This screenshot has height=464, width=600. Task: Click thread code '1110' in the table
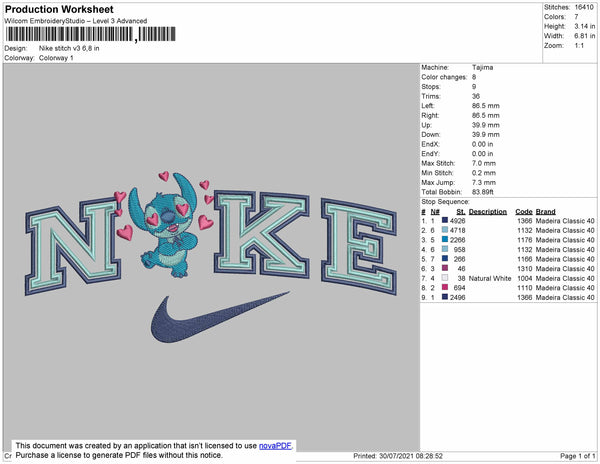coord(525,288)
